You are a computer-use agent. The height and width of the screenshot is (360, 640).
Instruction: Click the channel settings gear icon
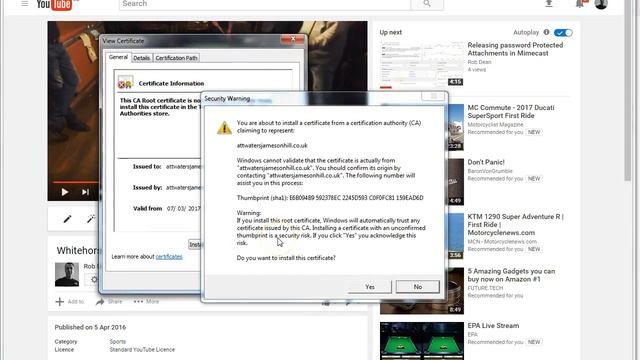click(x=94, y=280)
